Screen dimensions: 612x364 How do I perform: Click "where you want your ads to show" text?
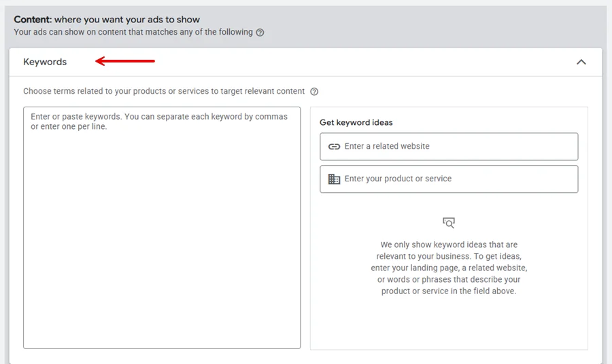click(127, 20)
